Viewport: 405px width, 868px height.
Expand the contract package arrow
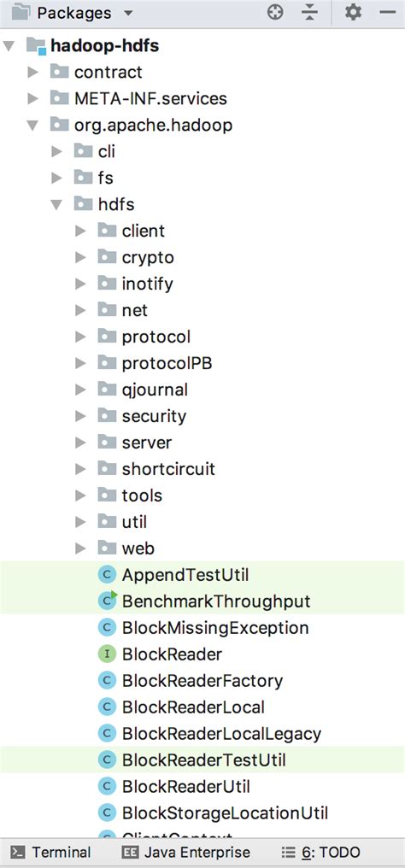coord(33,72)
